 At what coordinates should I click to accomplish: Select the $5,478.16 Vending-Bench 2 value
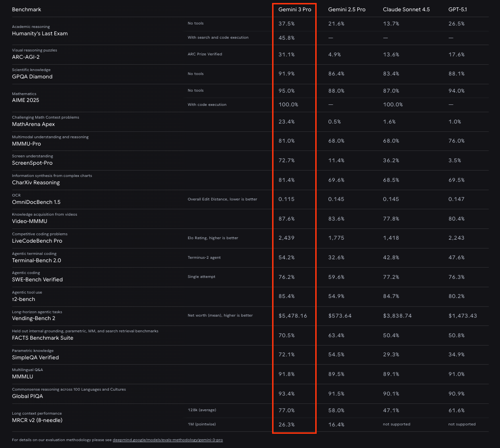293,315
